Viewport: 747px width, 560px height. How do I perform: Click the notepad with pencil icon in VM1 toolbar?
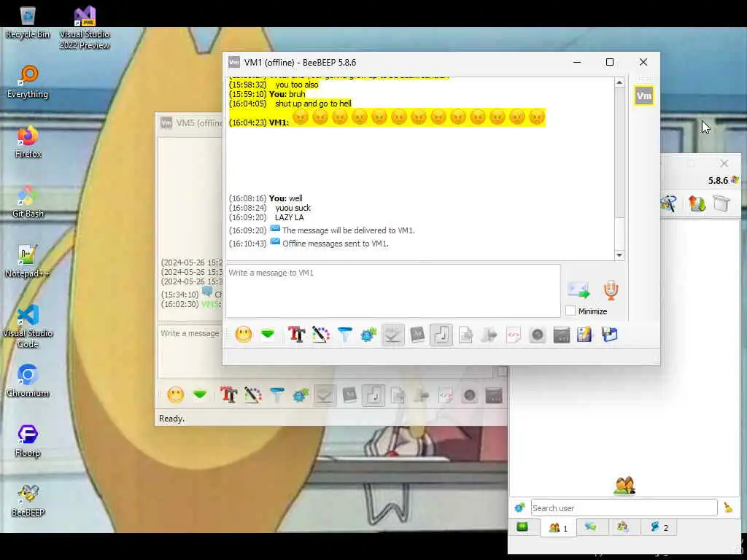point(584,334)
